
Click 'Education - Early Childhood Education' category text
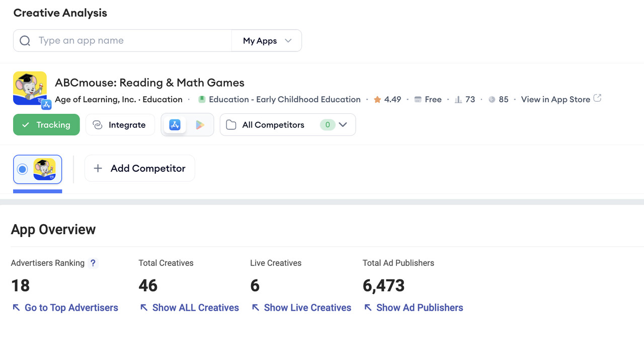point(285,100)
